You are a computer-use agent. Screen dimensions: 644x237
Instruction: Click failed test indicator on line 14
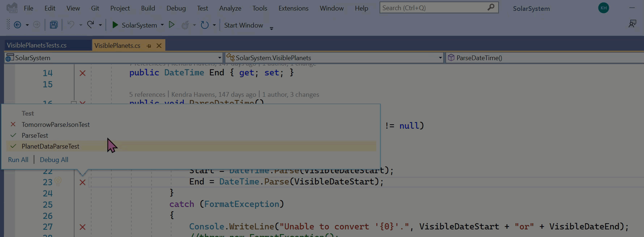(82, 73)
